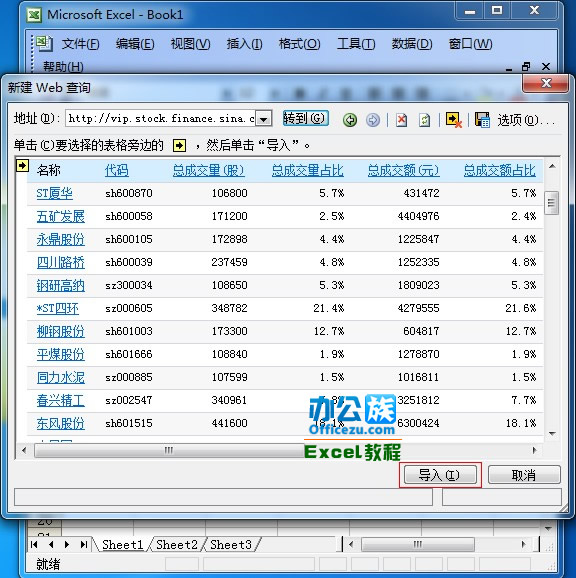Image resolution: width=576 pixels, height=578 pixels.
Task: Click the Forward navigation arrow icon
Action: pyautogui.click(x=373, y=120)
